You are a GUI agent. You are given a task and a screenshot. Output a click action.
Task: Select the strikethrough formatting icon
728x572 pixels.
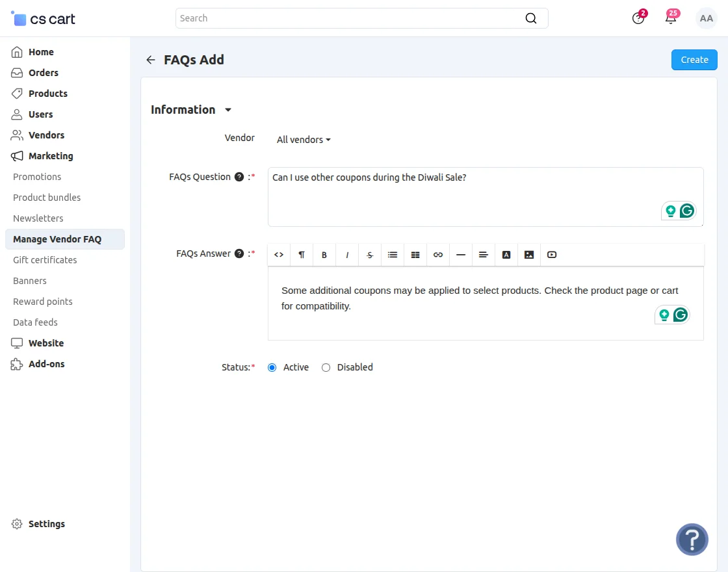369,254
